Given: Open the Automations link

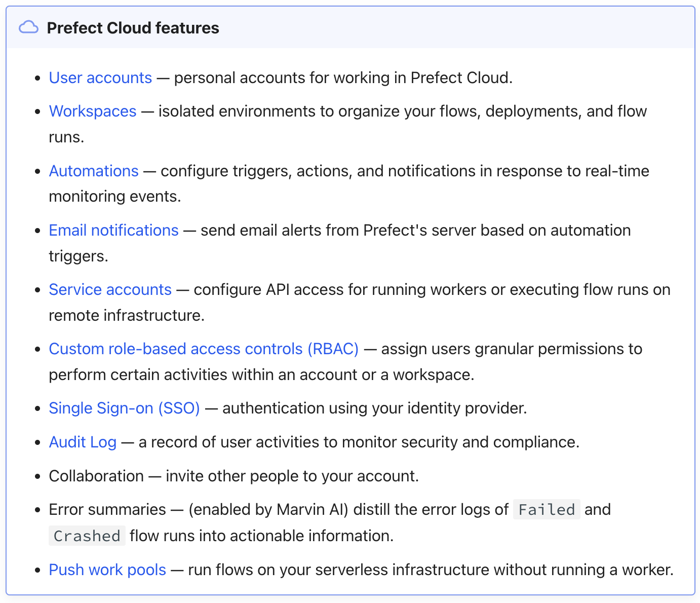Looking at the screenshot, I should pyautogui.click(x=93, y=171).
